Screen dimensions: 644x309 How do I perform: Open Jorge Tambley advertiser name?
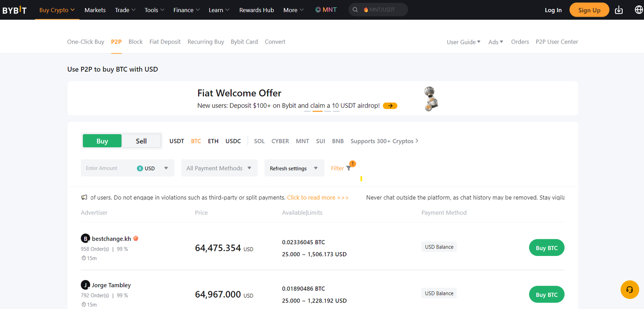point(111,285)
